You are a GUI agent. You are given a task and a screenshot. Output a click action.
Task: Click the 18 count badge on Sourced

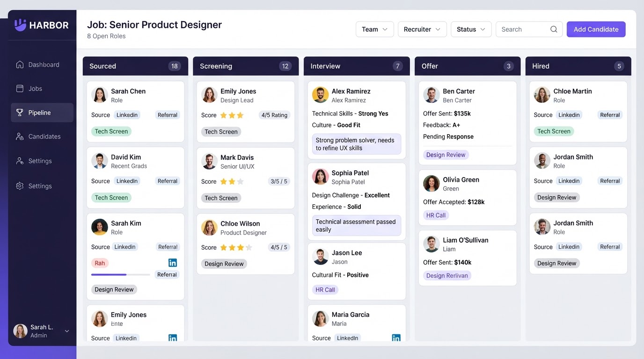[175, 66]
